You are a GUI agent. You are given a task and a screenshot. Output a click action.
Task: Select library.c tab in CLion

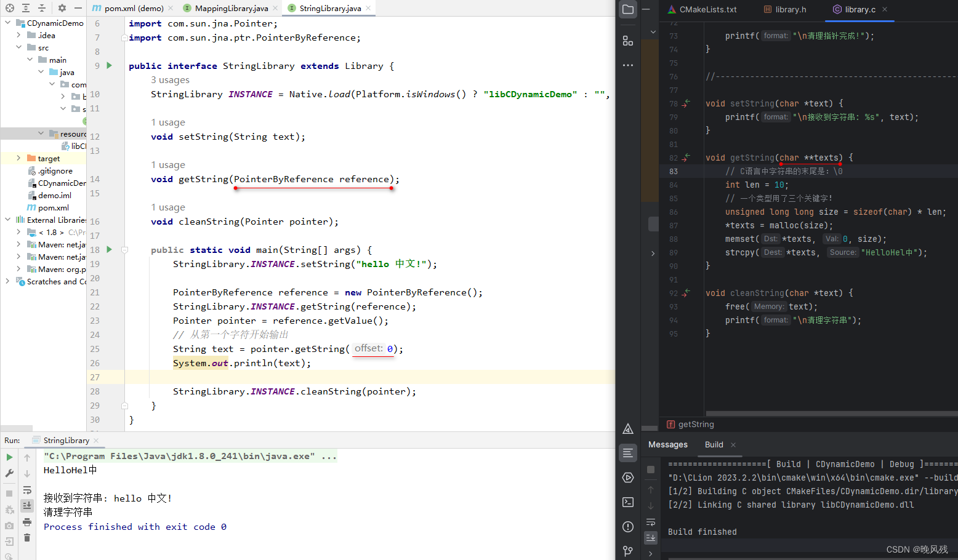point(859,9)
